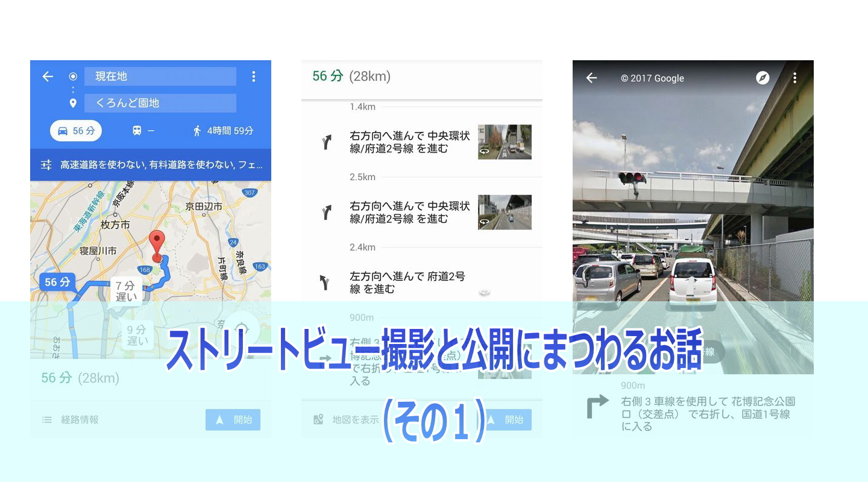Open 経路情報 route details
Image resolution: width=868 pixels, height=494 pixels.
pos(71,420)
